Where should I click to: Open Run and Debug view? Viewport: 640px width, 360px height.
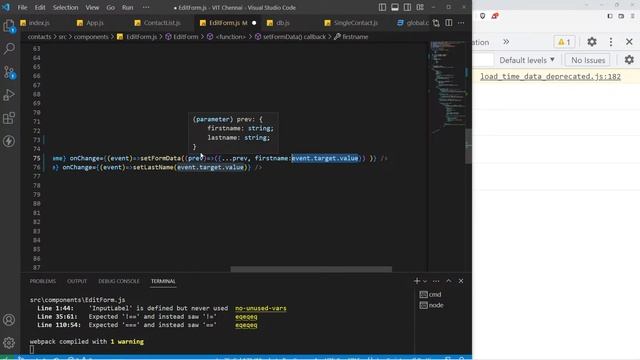[x=9, y=95]
